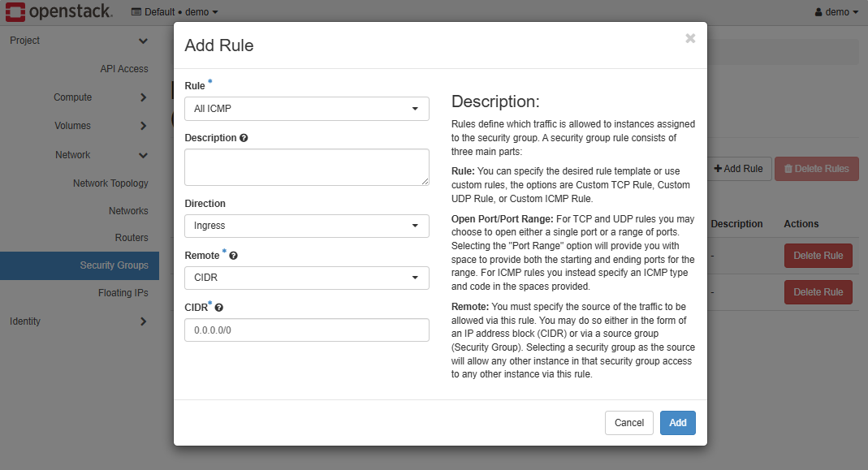
Task: Open the demo user menu
Action: pos(836,12)
